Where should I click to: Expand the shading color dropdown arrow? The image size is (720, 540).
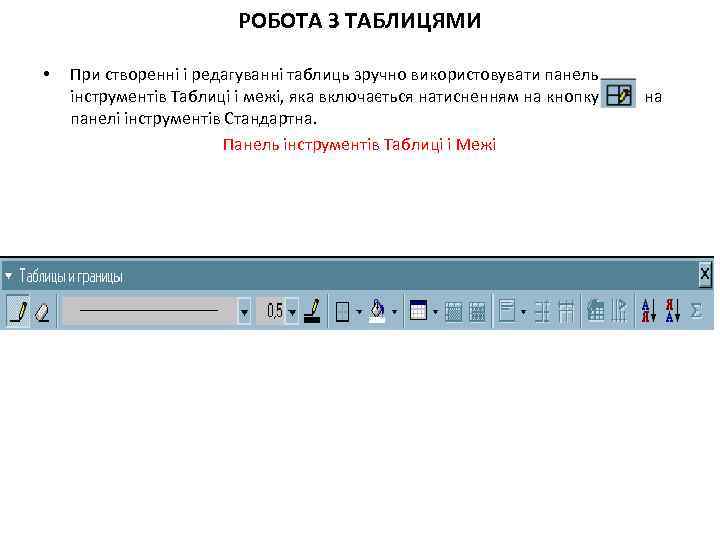tap(394, 312)
